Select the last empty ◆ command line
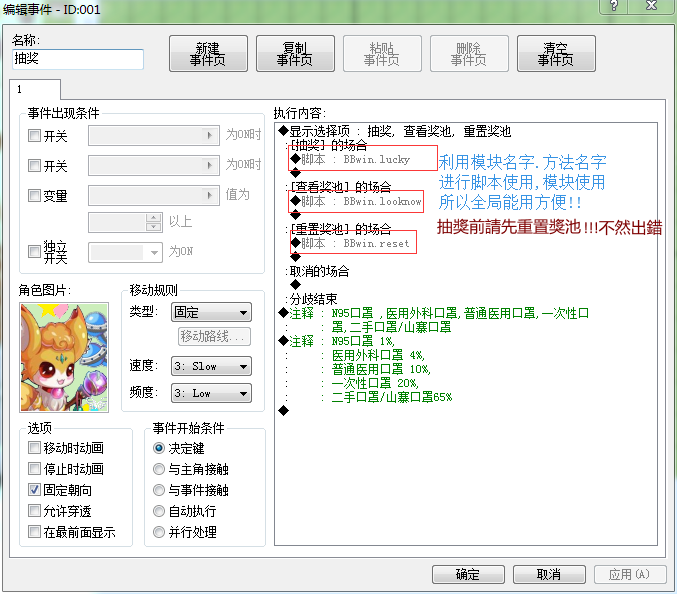677x594 pixels. click(283, 411)
